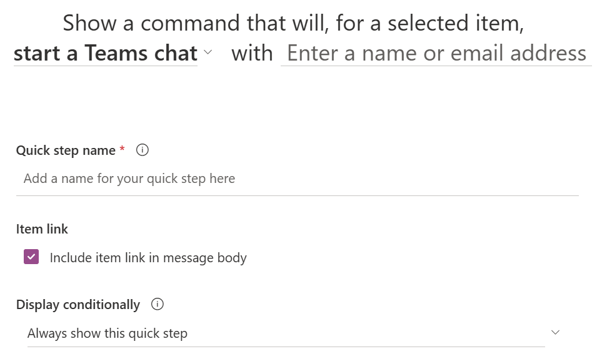Click the "Item link" section heading
The image size is (602, 364).
[x=42, y=229]
